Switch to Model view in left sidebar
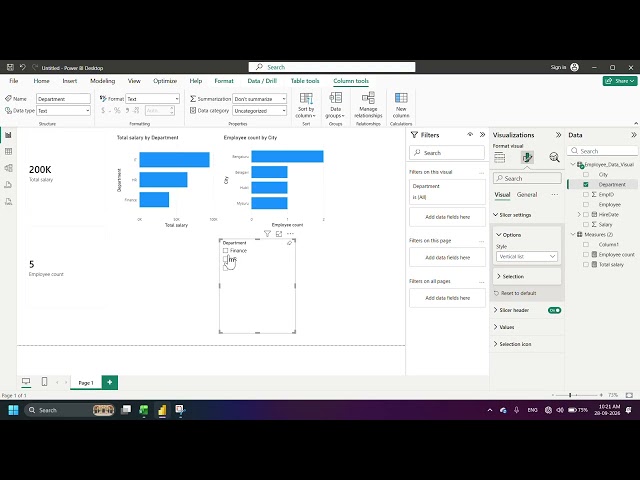640x480 pixels. coord(8,168)
